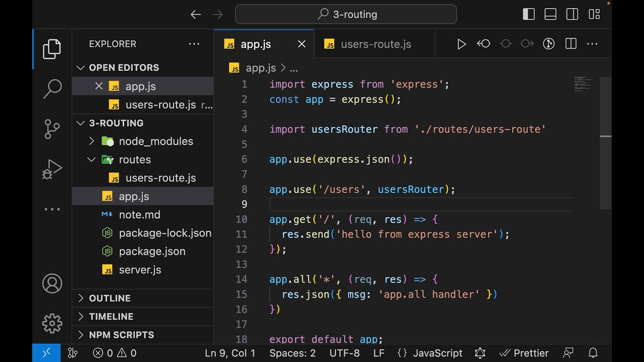Click 'export default app' statement
Image resolution: width=644 pixels, height=362 pixels.
326,339
